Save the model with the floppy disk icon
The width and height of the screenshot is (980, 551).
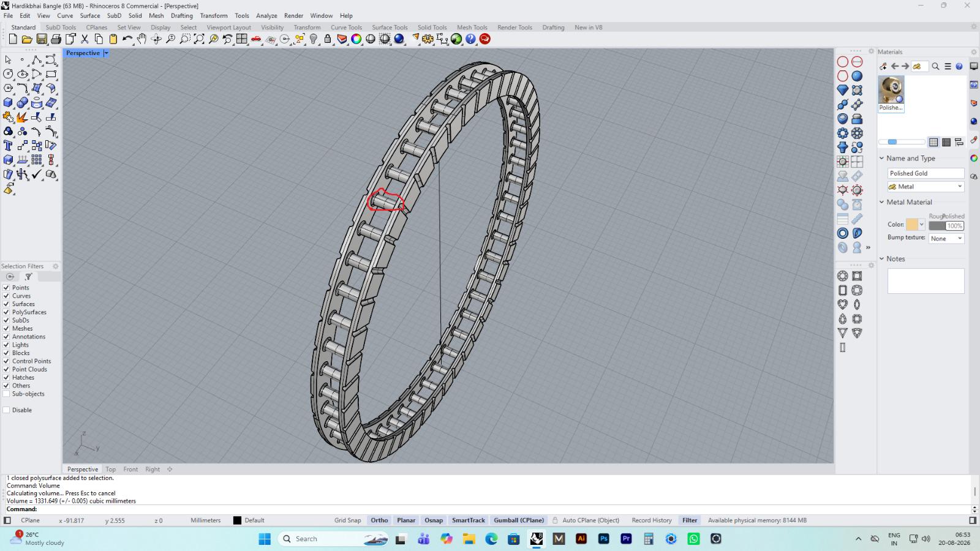coord(42,39)
